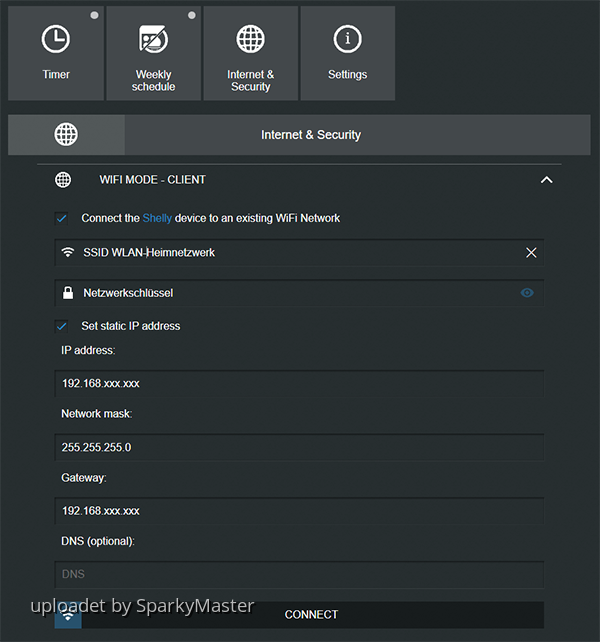600x642 pixels.
Task: Collapse the WIFI MODE - CLIENT section
Action: (x=546, y=180)
